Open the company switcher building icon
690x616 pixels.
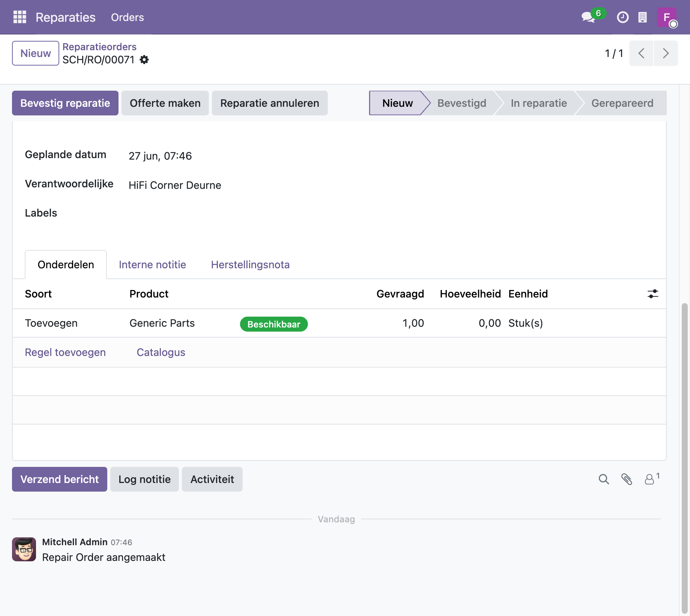point(642,17)
